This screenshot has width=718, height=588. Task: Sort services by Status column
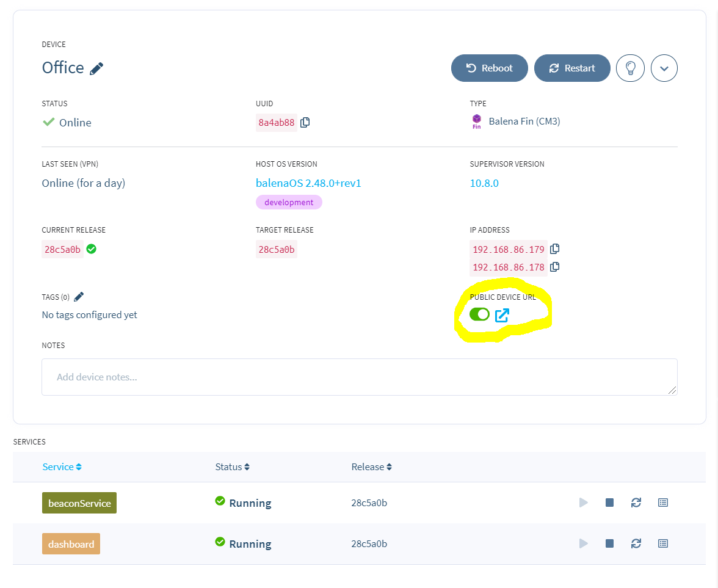click(x=232, y=467)
